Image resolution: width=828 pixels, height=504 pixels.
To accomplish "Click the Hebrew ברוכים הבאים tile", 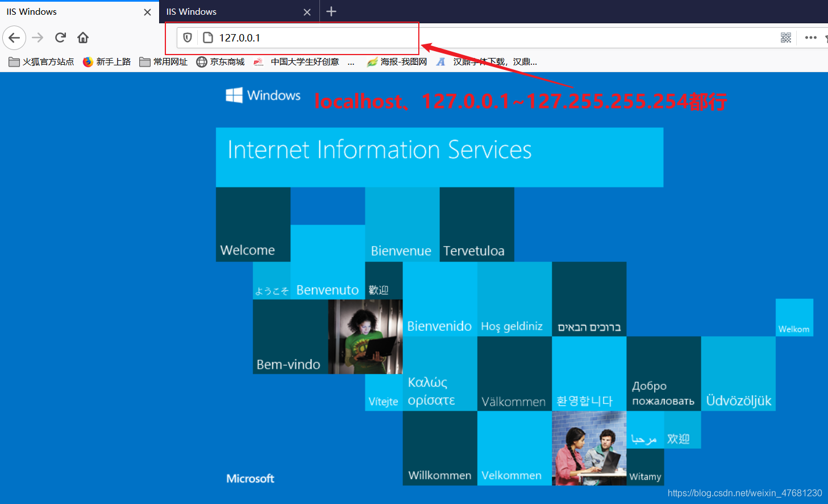I will pos(589,299).
